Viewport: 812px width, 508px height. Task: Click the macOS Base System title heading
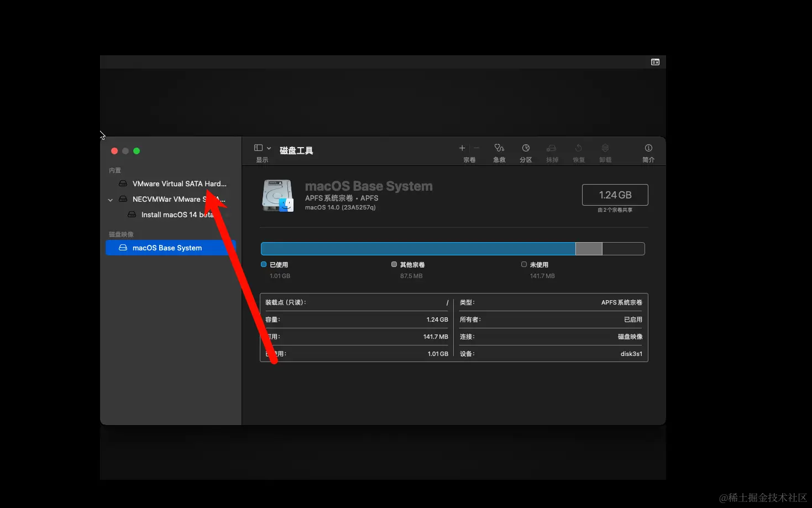click(x=369, y=186)
